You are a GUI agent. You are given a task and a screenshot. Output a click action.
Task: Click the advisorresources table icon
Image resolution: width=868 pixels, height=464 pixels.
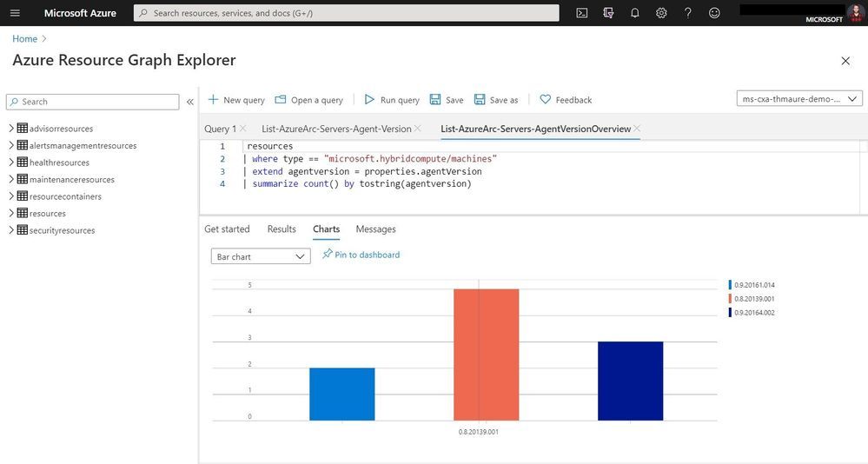(x=22, y=128)
